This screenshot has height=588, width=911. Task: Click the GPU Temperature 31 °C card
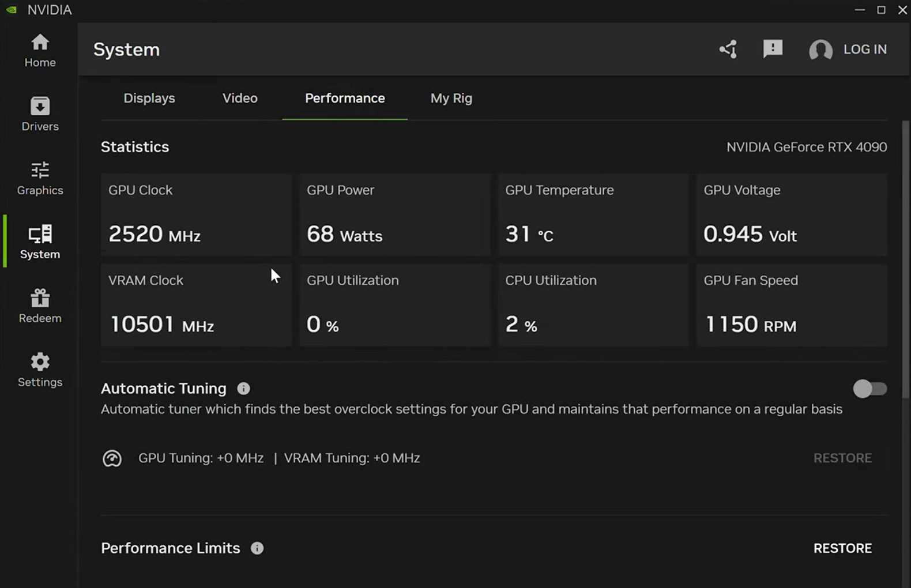click(x=593, y=214)
